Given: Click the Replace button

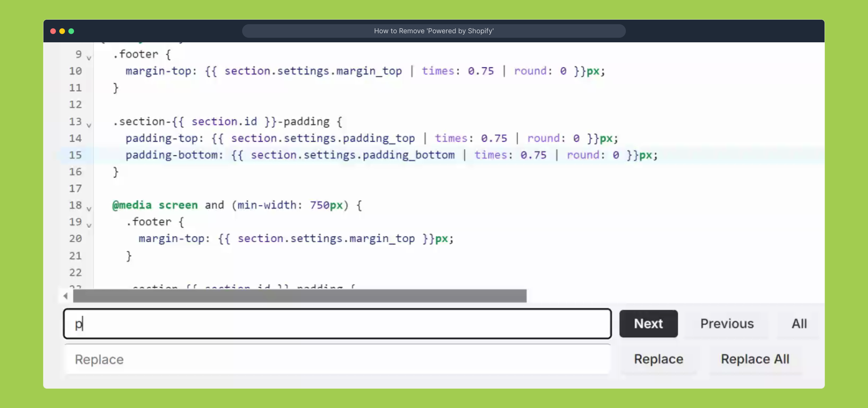Looking at the screenshot, I should click(x=658, y=359).
